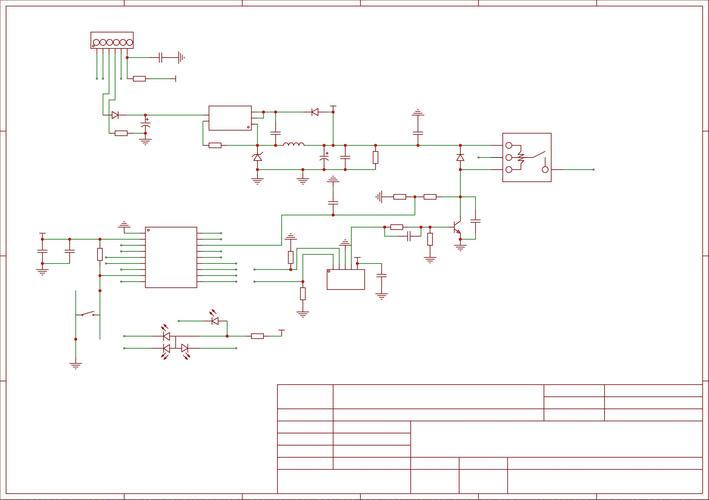Select the relay symbol on the right

[526, 158]
